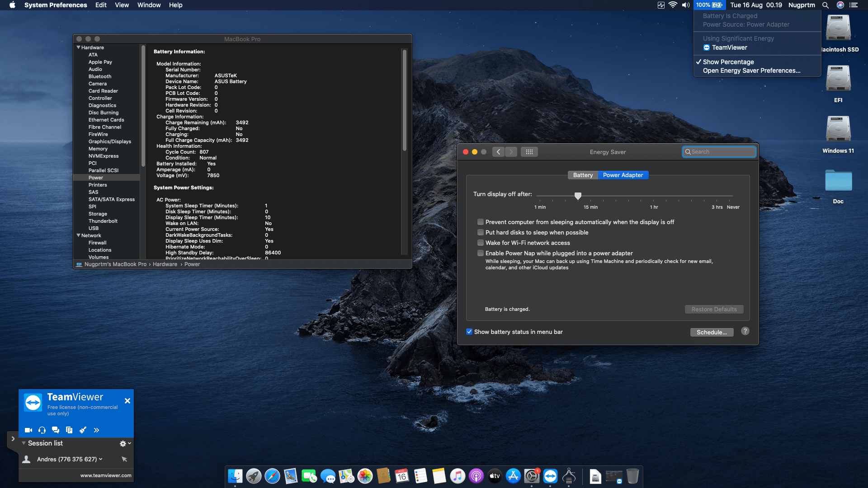The width and height of the screenshot is (868, 488).
Task: Click the battery percentage menu bar item
Action: pos(708,5)
